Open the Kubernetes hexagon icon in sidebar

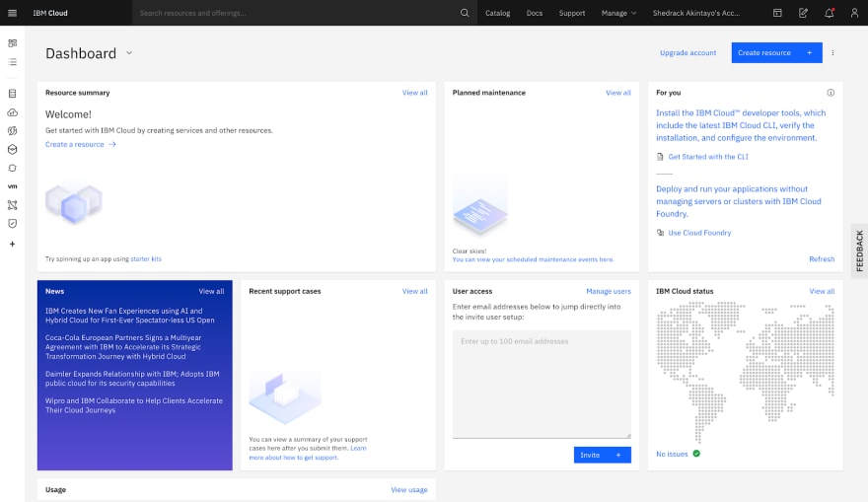[12, 150]
